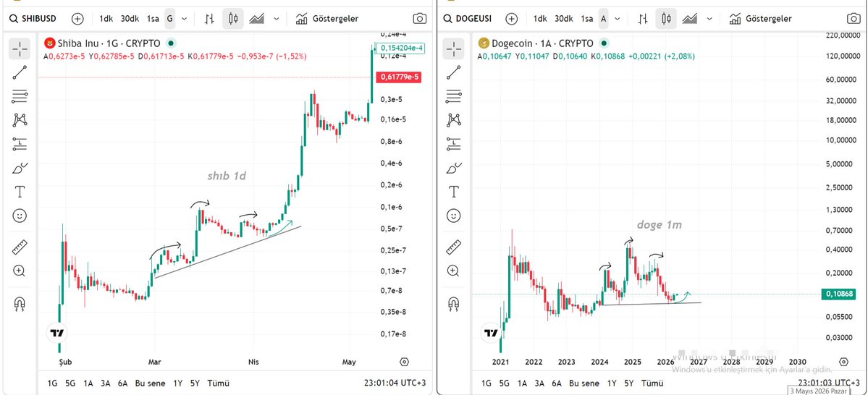This screenshot has width=868, height=395.
Task: Select ruler measure tool in DOGE chart
Action: click(x=454, y=247)
